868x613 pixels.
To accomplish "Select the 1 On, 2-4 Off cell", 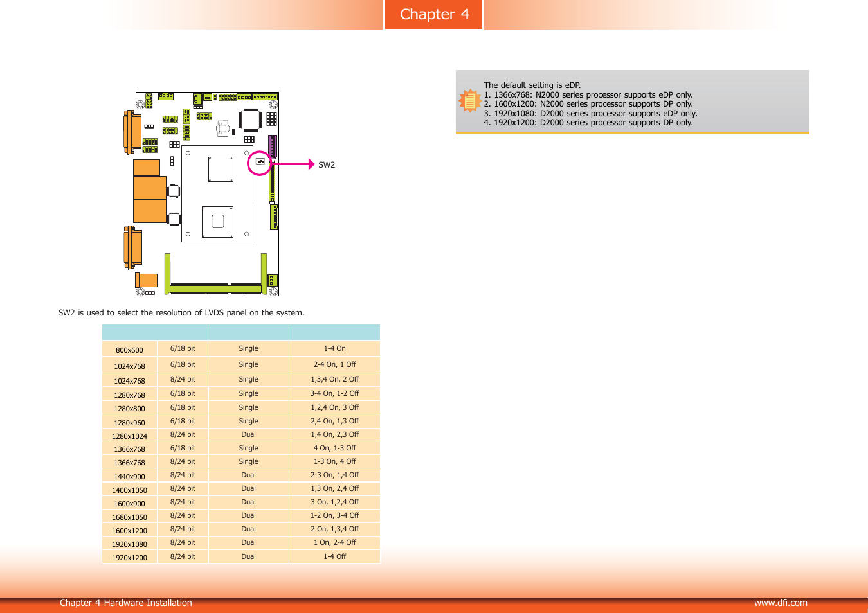I will tap(334, 542).
